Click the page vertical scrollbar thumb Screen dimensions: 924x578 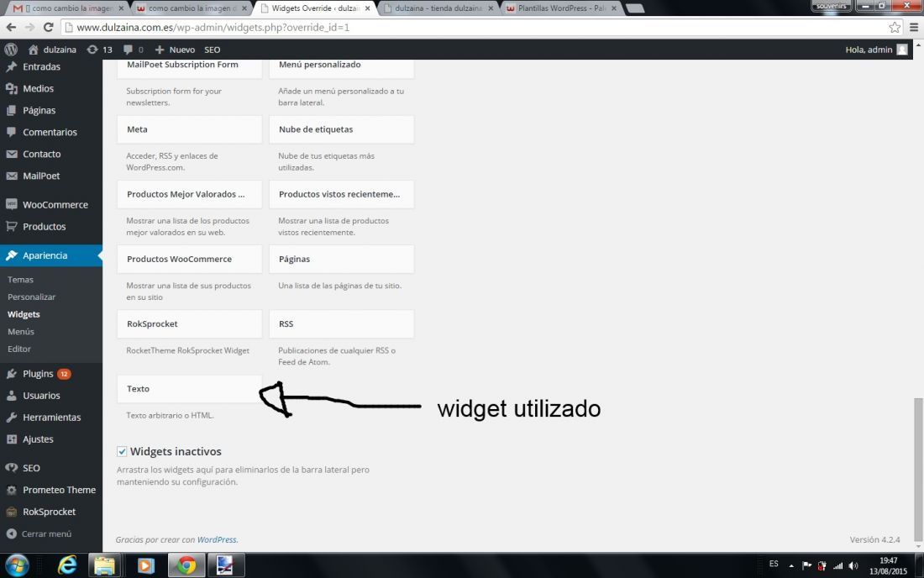pyautogui.click(x=917, y=469)
